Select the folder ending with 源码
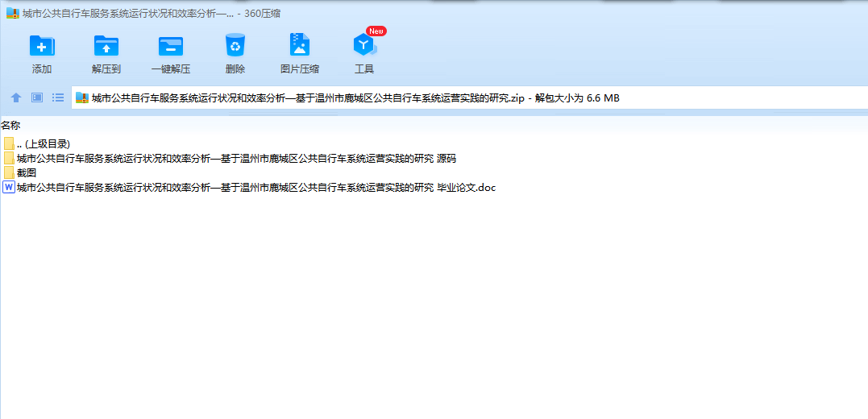868x419 pixels. point(230,158)
